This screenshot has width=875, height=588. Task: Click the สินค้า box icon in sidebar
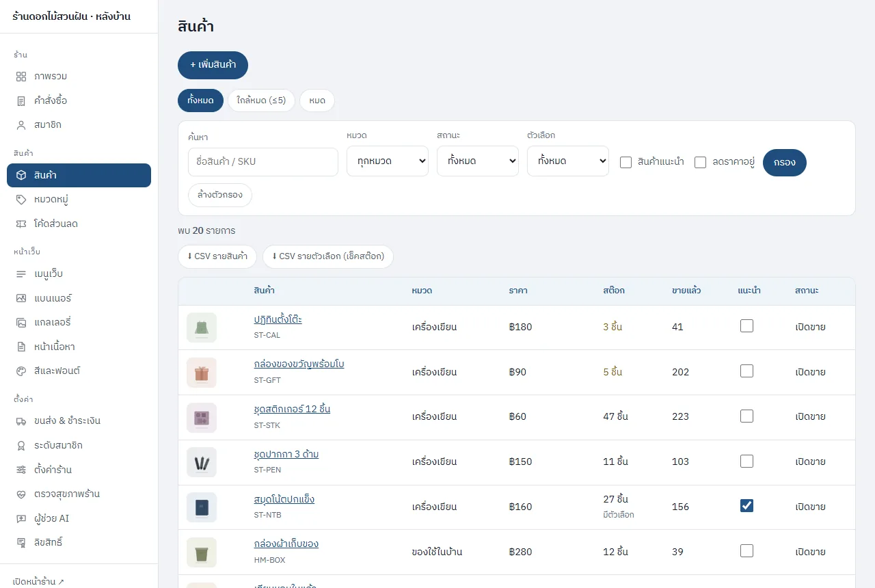pos(21,175)
